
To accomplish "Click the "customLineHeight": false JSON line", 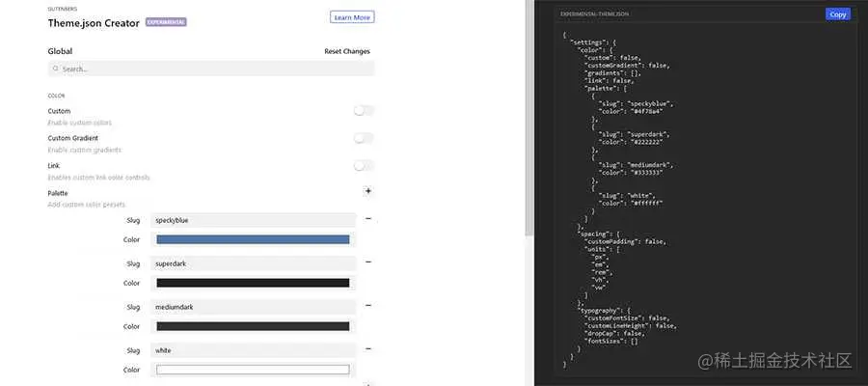I will [631, 325].
